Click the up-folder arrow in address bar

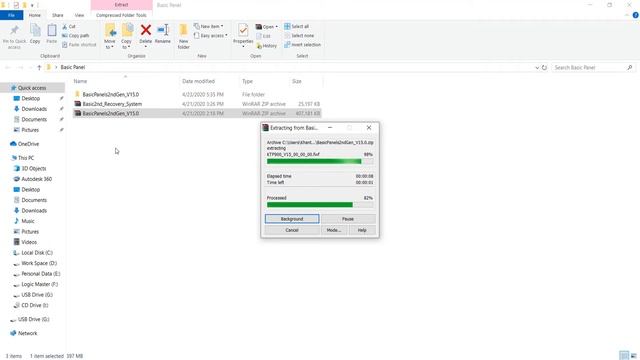[39, 67]
